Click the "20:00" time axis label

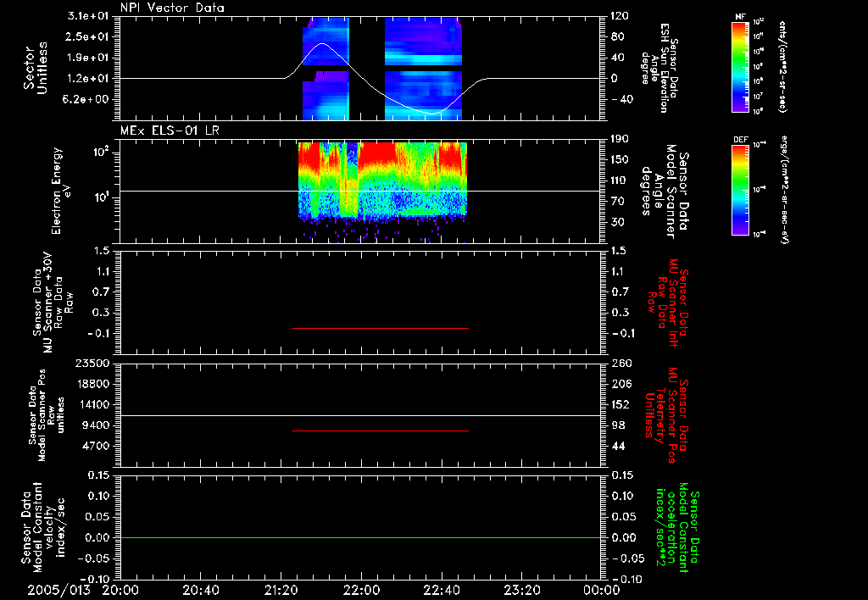tap(120, 590)
